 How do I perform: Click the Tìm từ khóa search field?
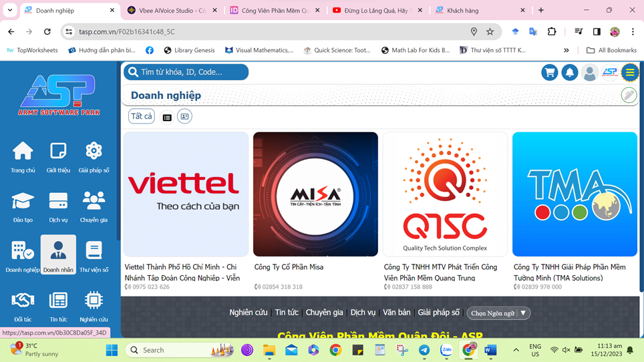point(186,72)
